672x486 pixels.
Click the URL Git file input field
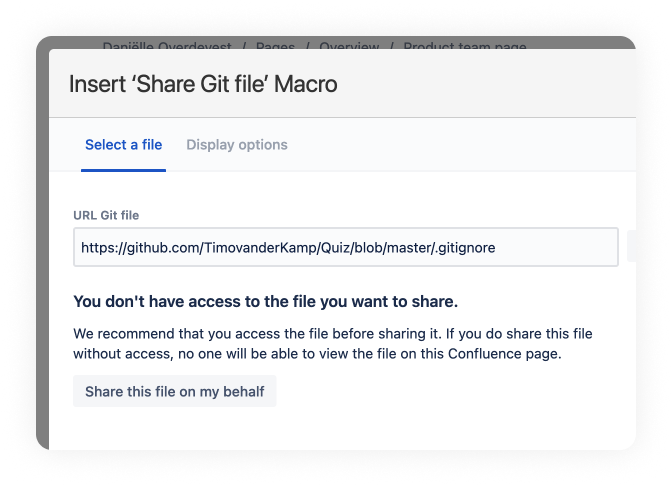(345, 248)
